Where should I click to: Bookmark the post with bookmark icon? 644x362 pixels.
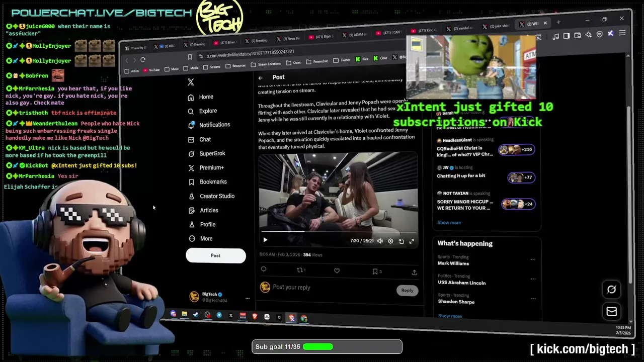[375, 271]
